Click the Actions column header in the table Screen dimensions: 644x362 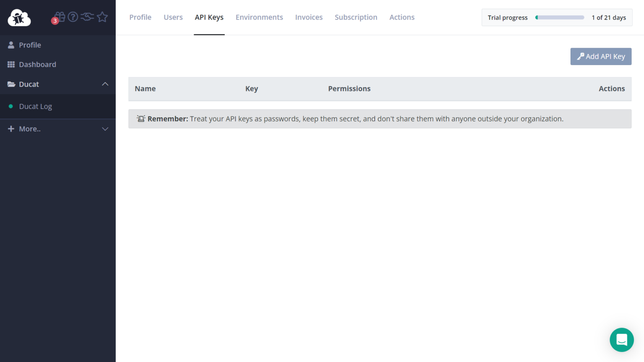pos(612,89)
